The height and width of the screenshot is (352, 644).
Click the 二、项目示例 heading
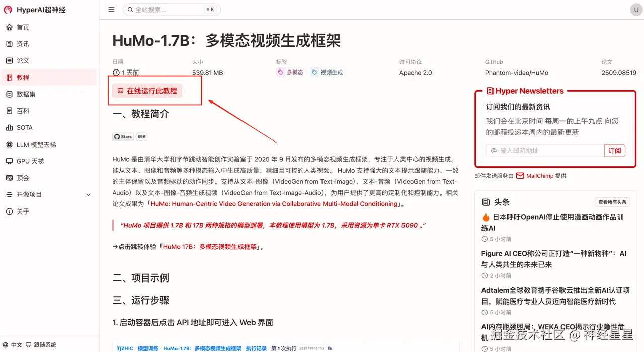pos(141,278)
